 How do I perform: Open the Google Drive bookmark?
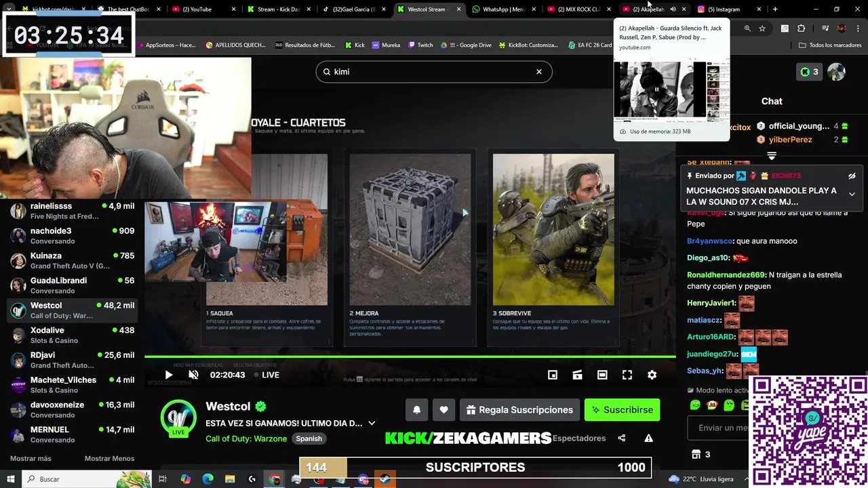tap(465, 45)
